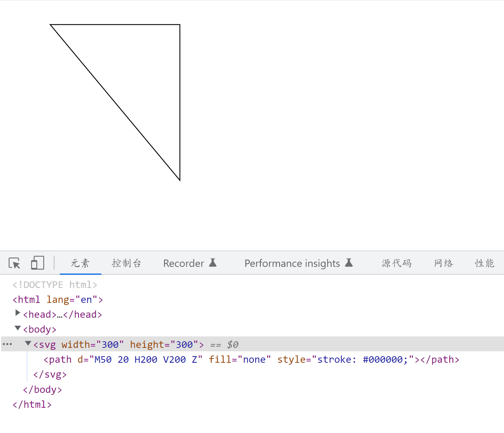Select the closing </body> tag row
Image resolution: width=504 pixels, height=433 pixels.
[x=43, y=390]
